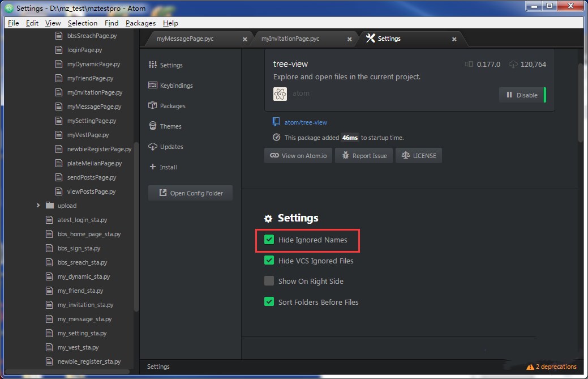Viewport: 588px width, 379px height.
Task: Click the file icon for sendPostsPage.py
Action: (x=59, y=177)
